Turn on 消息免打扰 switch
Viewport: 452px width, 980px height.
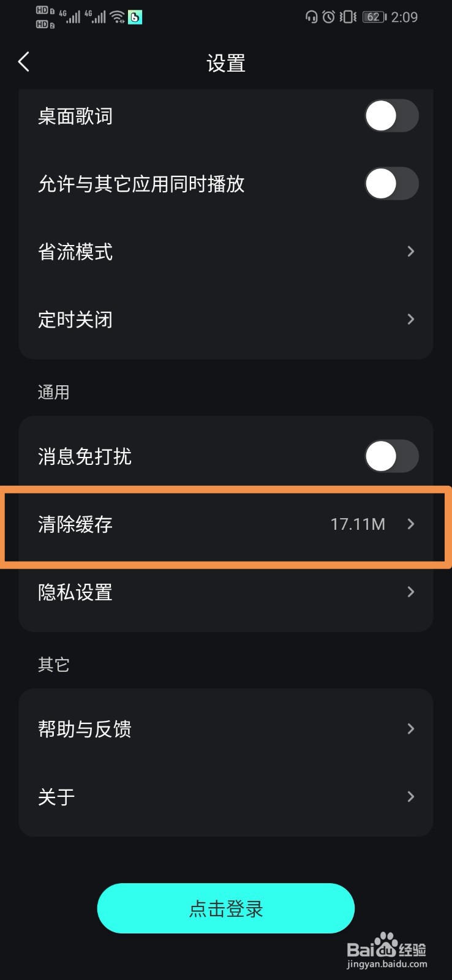click(x=392, y=456)
